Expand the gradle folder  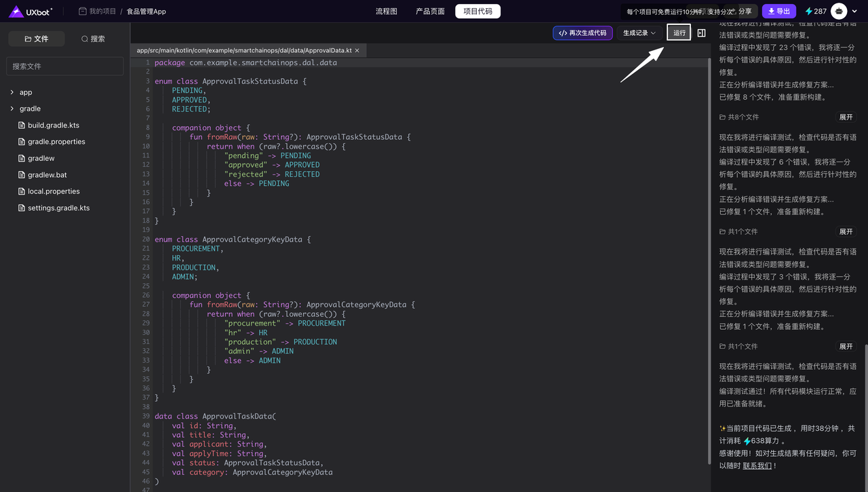pyautogui.click(x=30, y=109)
